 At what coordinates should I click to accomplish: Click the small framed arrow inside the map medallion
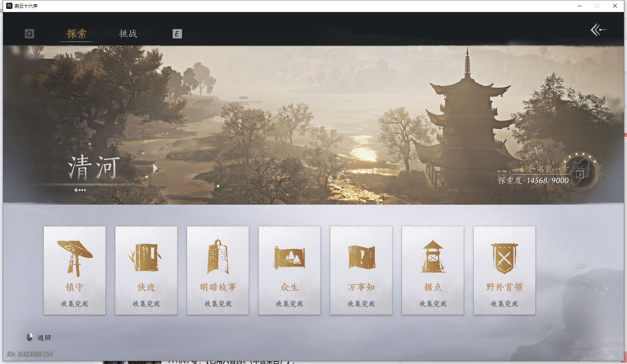point(579,174)
